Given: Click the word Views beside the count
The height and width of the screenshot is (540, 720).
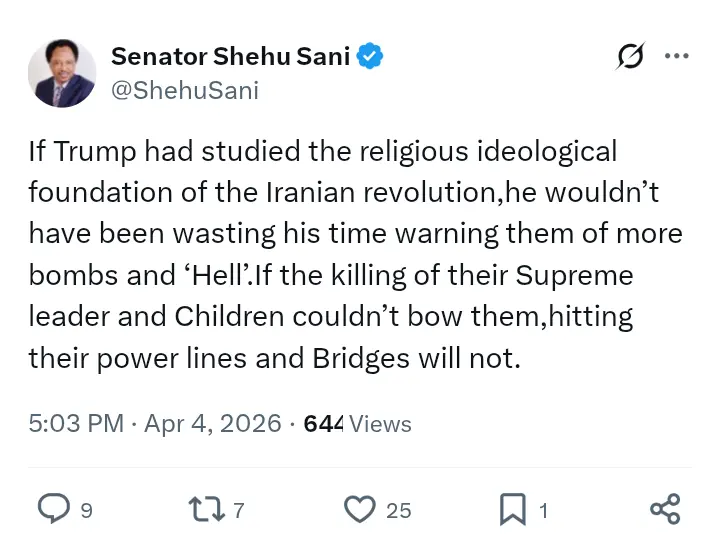Looking at the screenshot, I should (380, 423).
